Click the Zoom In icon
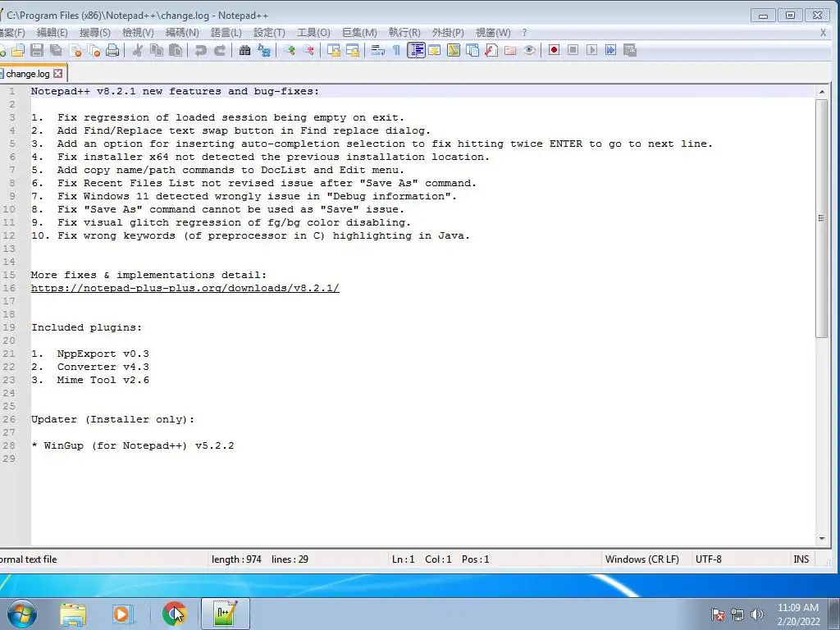This screenshot has width=840, height=630. [290, 50]
